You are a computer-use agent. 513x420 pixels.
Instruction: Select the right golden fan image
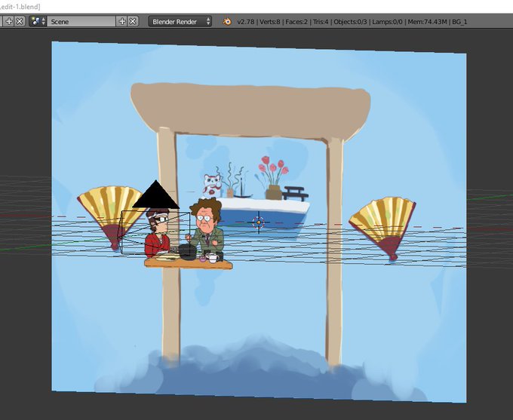[x=382, y=228]
